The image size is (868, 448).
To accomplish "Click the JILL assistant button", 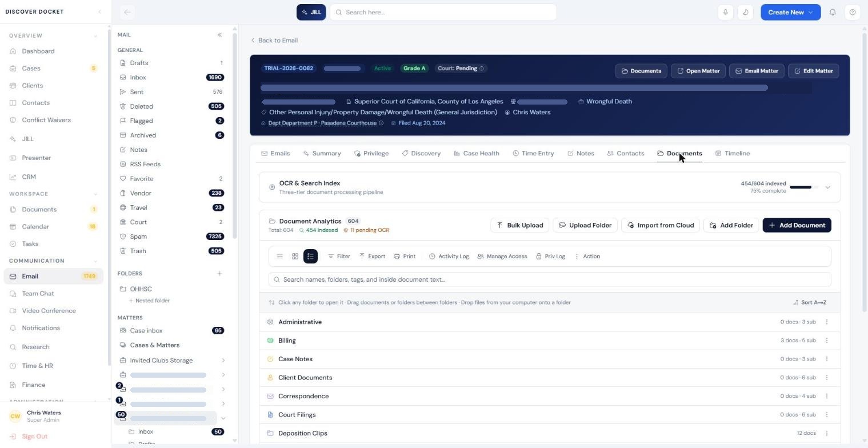I will point(311,12).
